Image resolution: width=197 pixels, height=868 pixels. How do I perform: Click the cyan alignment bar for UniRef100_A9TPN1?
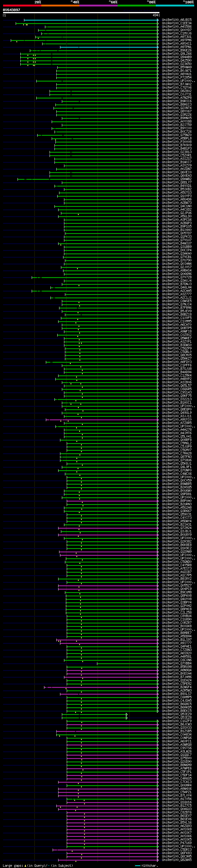pos(109,47)
